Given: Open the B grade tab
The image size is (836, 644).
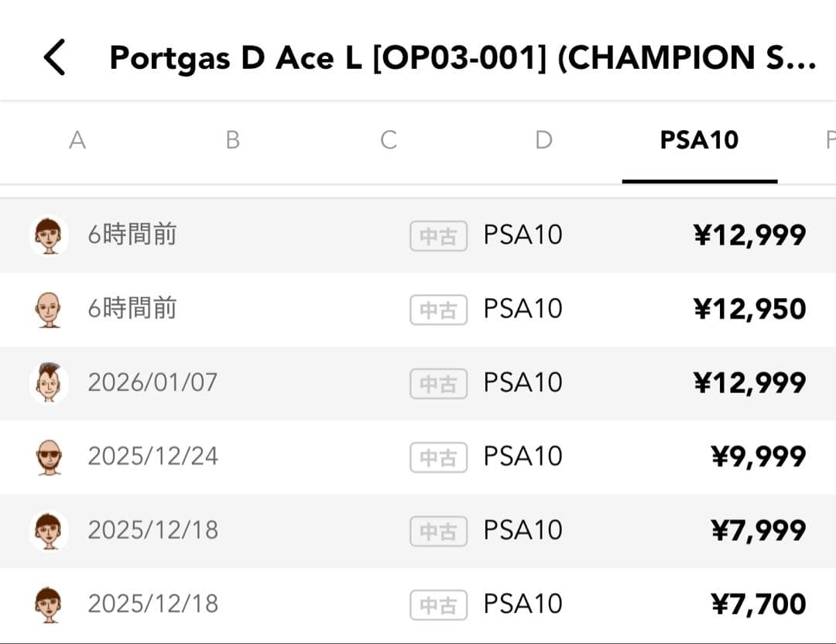Looking at the screenshot, I should pos(232,140).
